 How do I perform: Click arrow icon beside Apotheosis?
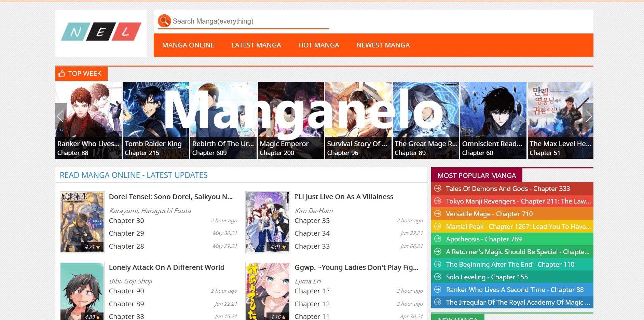pos(437,239)
